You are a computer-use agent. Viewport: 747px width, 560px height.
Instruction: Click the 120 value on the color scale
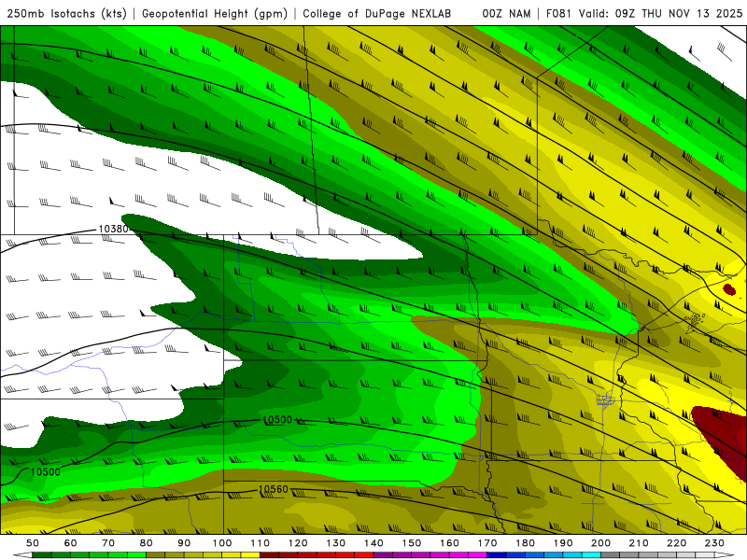click(x=298, y=543)
